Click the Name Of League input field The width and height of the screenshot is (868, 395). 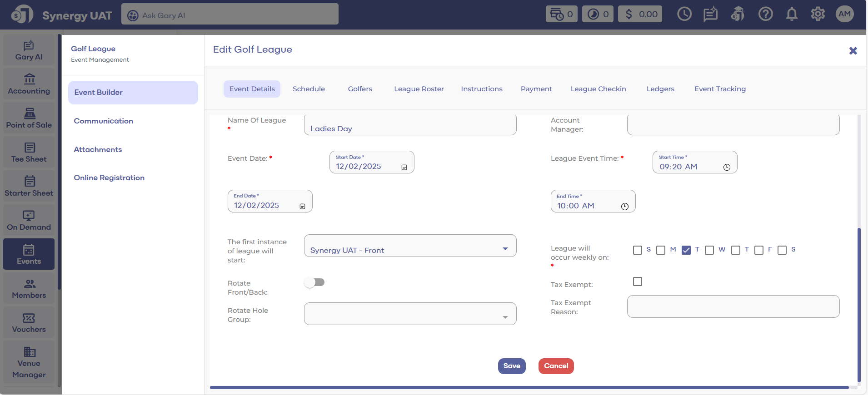tap(410, 126)
